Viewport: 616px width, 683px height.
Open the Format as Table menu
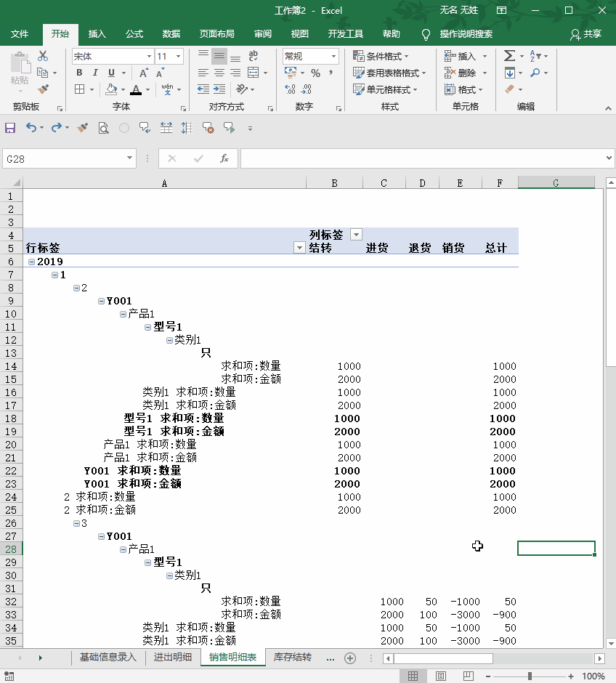click(x=389, y=73)
